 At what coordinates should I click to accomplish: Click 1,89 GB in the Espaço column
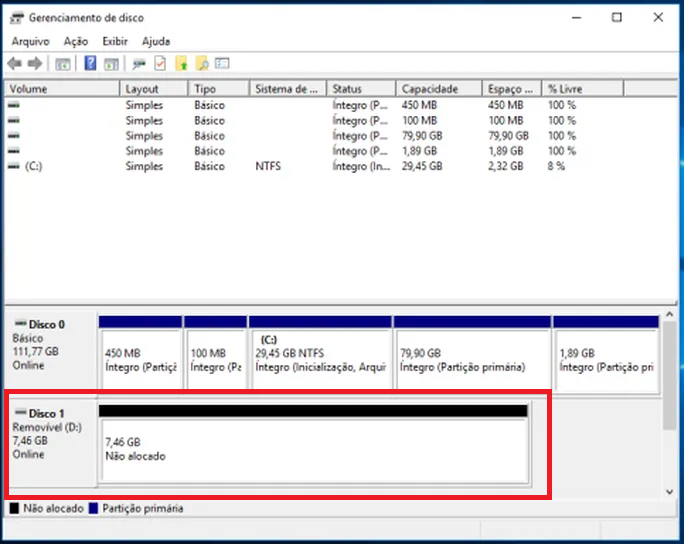pyautogui.click(x=506, y=151)
